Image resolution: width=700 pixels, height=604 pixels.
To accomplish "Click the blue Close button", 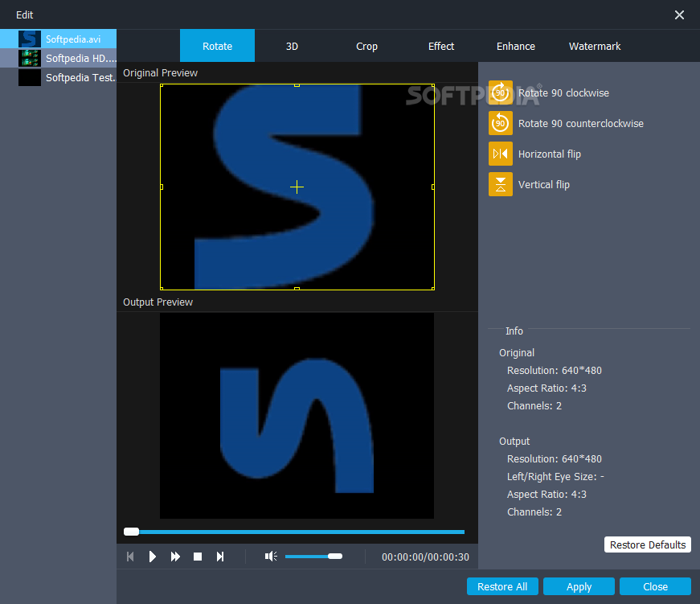I will [655, 586].
